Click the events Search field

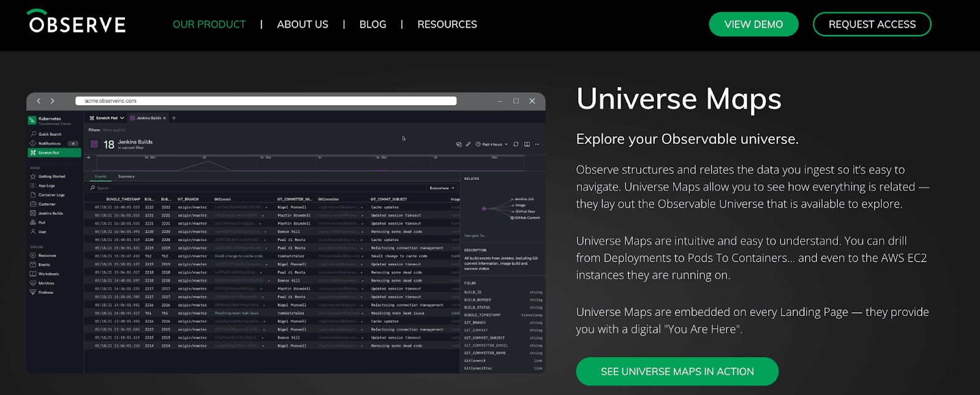(257, 188)
